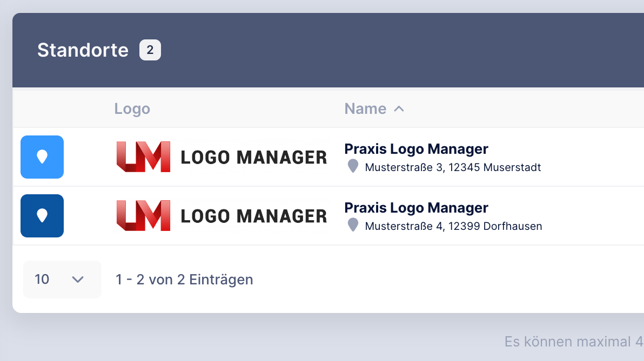The image size is (644, 361).
Task: Click the red LM emblem in second row
Action: 143,216
